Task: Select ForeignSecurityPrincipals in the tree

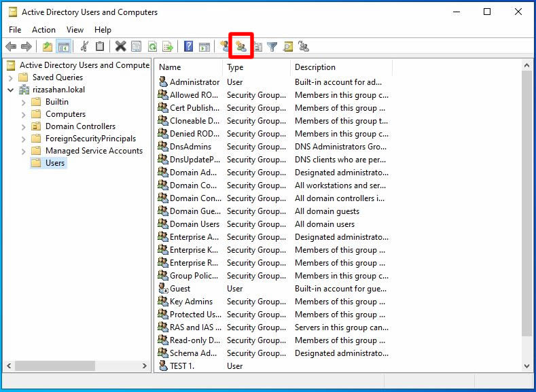Action: click(x=90, y=139)
